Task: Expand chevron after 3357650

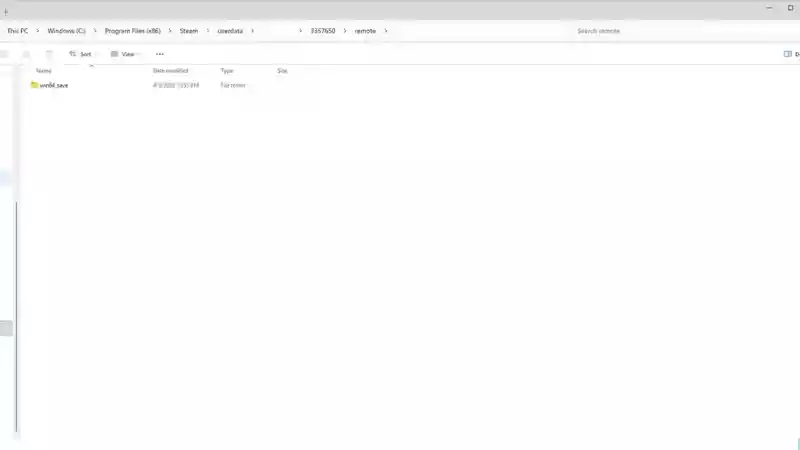Action: click(345, 31)
